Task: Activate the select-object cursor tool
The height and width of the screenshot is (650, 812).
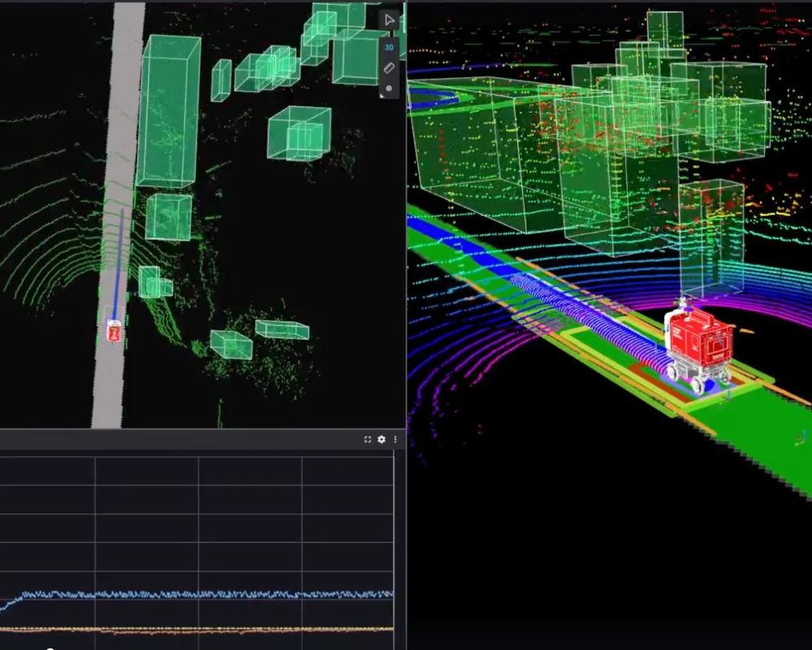Action: pyautogui.click(x=389, y=20)
